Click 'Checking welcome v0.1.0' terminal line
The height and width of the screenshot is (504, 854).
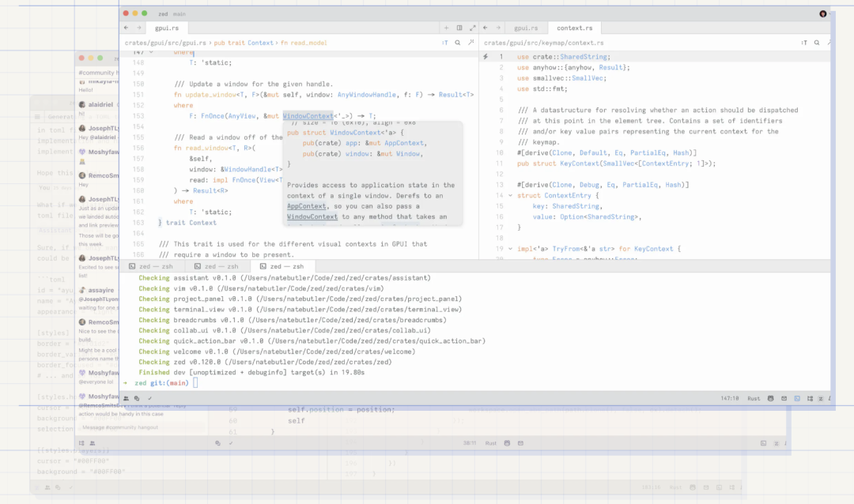click(x=277, y=352)
